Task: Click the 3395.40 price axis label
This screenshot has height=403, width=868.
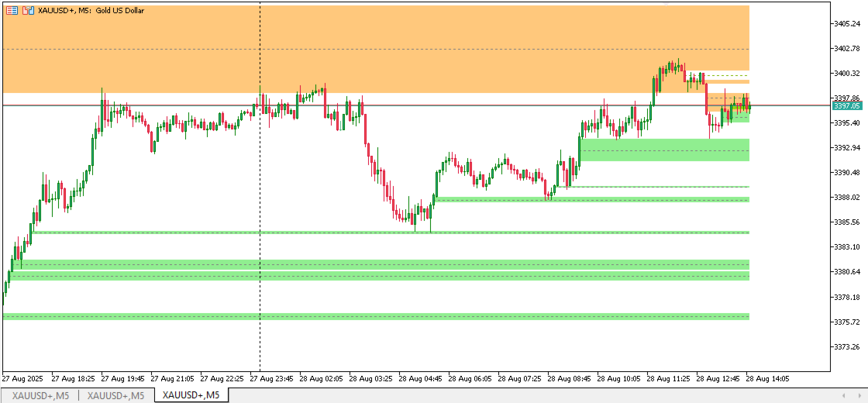Action: pos(847,122)
